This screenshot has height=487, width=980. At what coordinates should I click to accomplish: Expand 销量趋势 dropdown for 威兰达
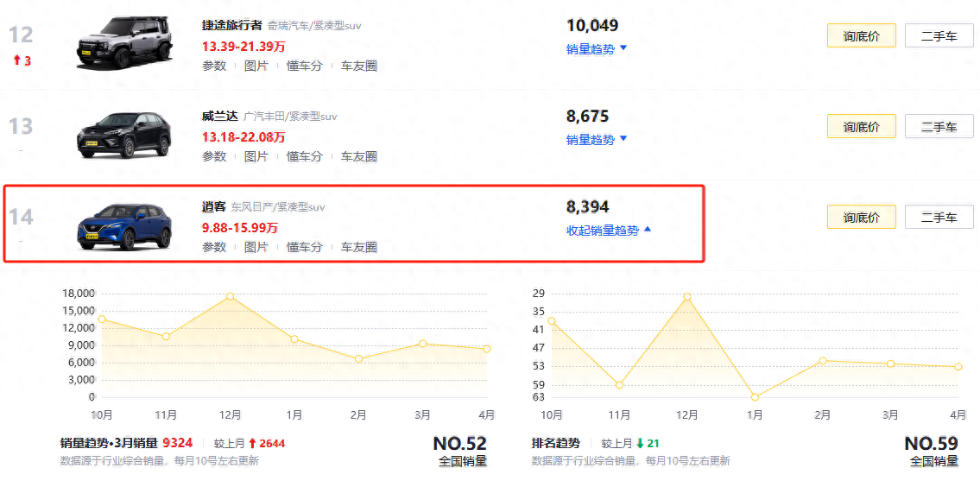click(596, 140)
